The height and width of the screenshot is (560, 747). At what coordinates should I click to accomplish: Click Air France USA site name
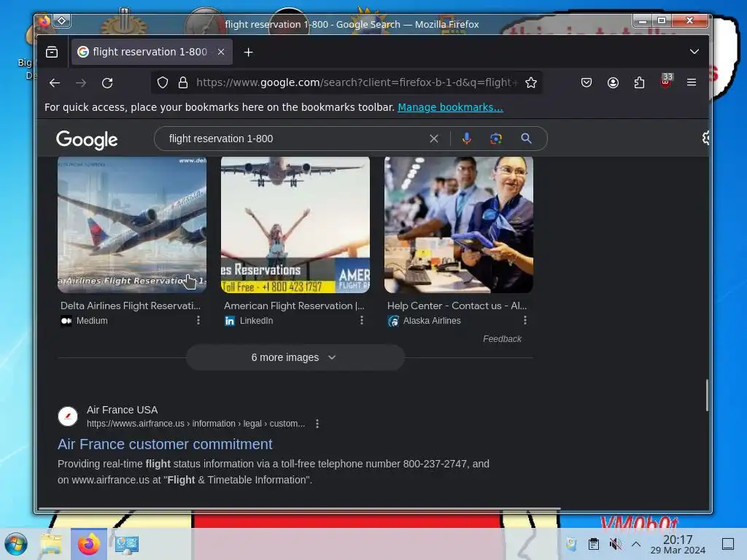click(122, 410)
